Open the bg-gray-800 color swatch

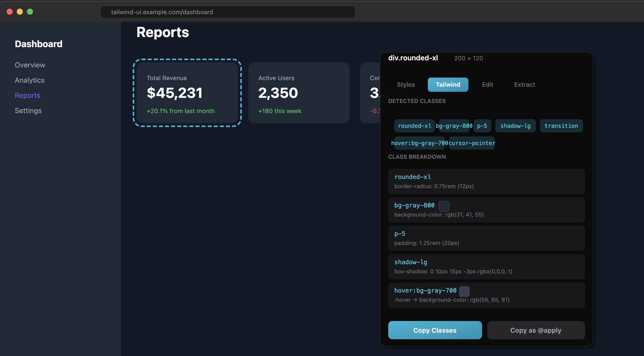[444, 206]
